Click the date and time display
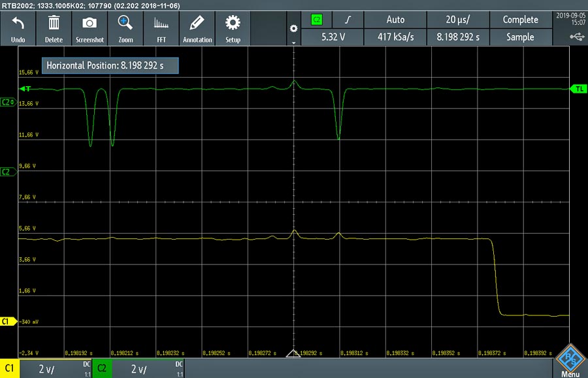The image size is (588, 378). 570,19
